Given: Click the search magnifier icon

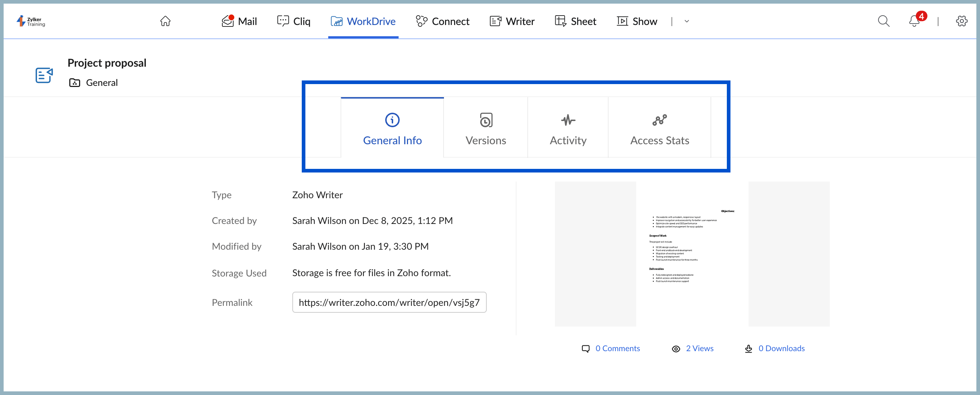Looking at the screenshot, I should pyautogui.click(x=884, y=21).
